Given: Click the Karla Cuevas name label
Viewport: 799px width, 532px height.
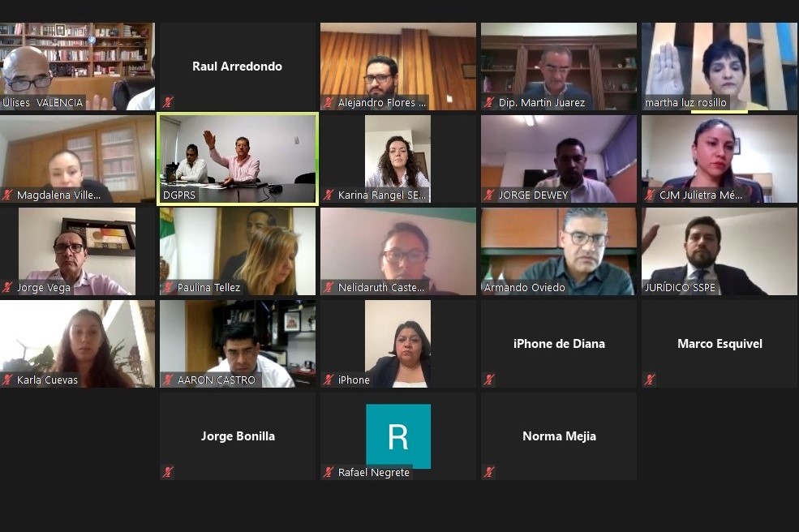Looking at the screenshot, I should [x=47, y=380].
